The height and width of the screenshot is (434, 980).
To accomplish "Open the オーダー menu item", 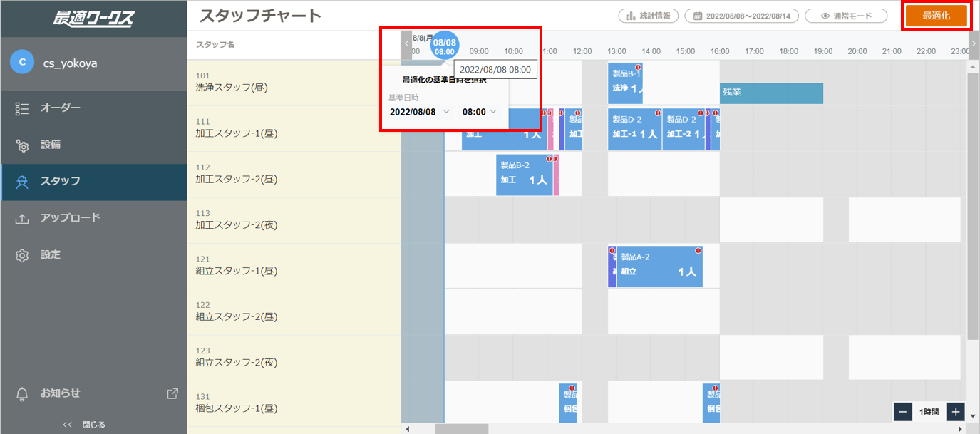I will pyautogui.click(x=93, y=108).
